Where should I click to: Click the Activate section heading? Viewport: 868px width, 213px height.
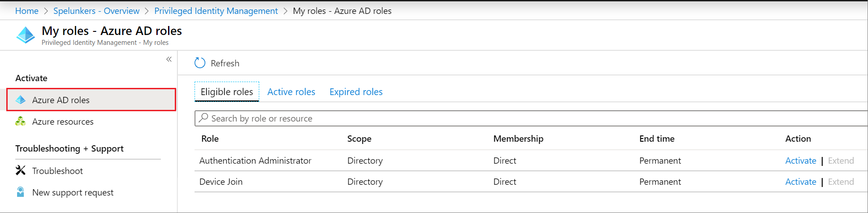pos(31,78)
